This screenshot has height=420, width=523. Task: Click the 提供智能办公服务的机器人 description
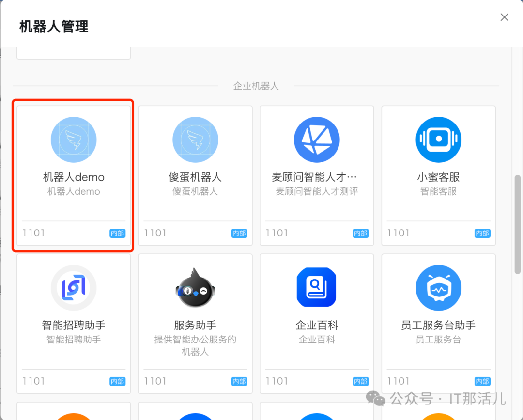[195, 345]
